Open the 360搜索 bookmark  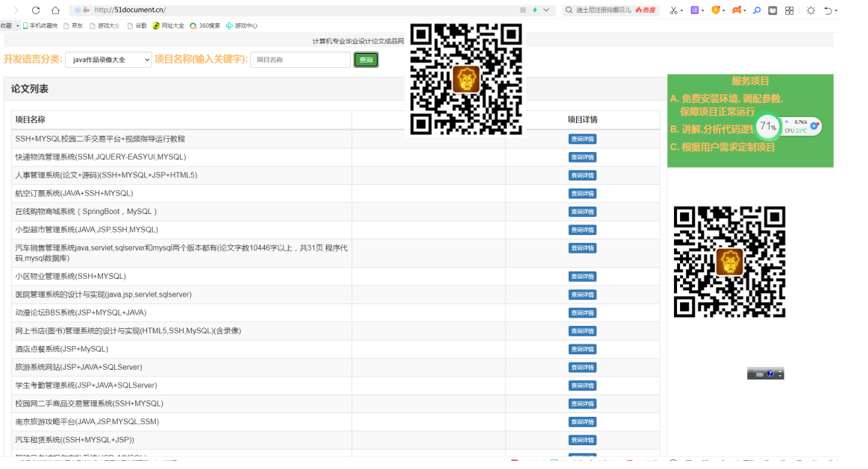pos(204,25)
